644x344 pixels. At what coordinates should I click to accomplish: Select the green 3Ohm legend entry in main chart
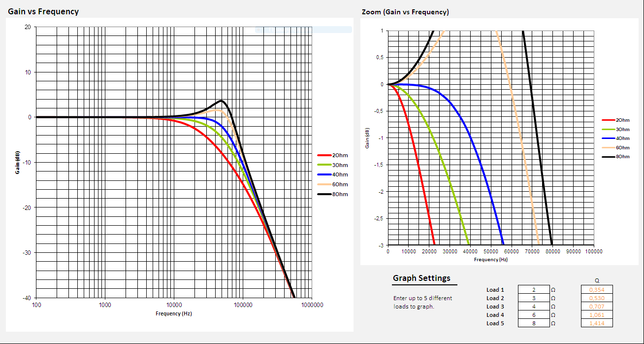333,165
